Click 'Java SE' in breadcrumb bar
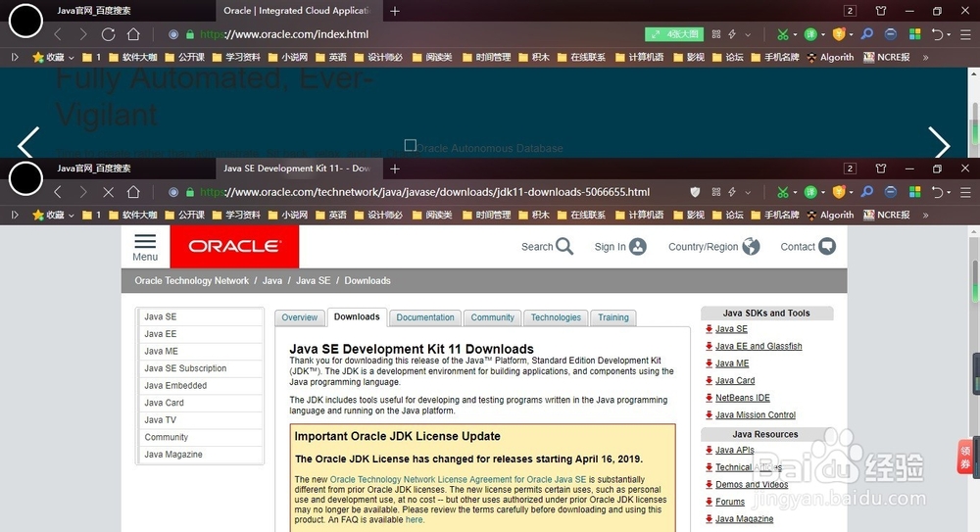Viewport: 980px width, 532px height. click(314, 280)
